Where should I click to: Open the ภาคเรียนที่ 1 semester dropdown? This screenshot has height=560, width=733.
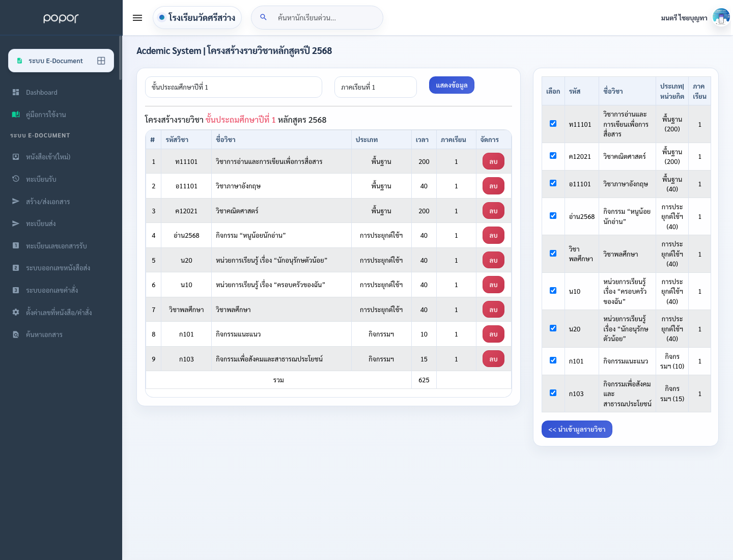click(376, 87)
